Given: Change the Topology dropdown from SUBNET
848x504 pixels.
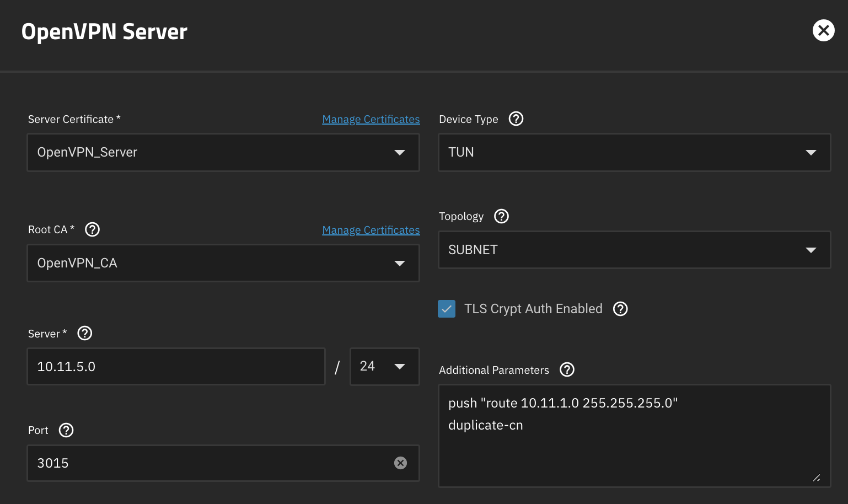Looking at the screenshot, I should tap(634, 250).
